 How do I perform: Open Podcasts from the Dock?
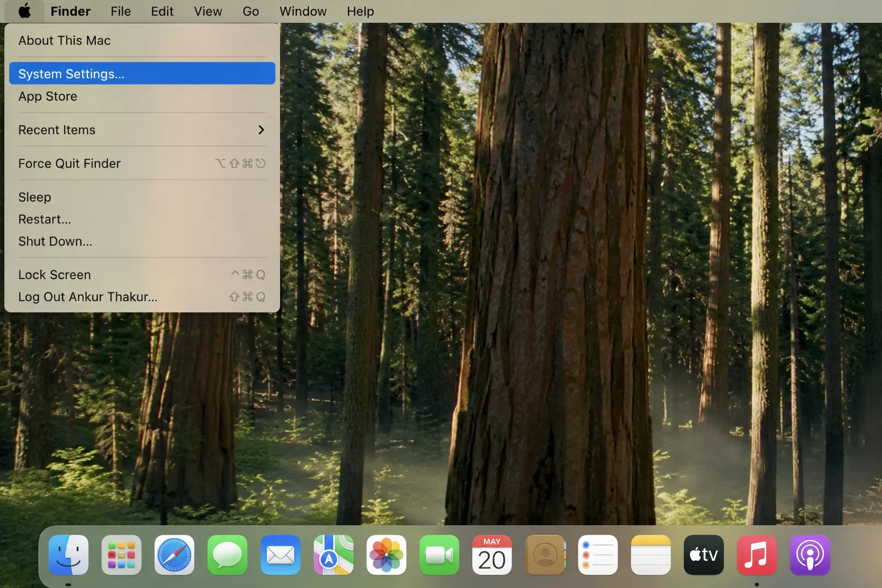click(x=810, y=555)
